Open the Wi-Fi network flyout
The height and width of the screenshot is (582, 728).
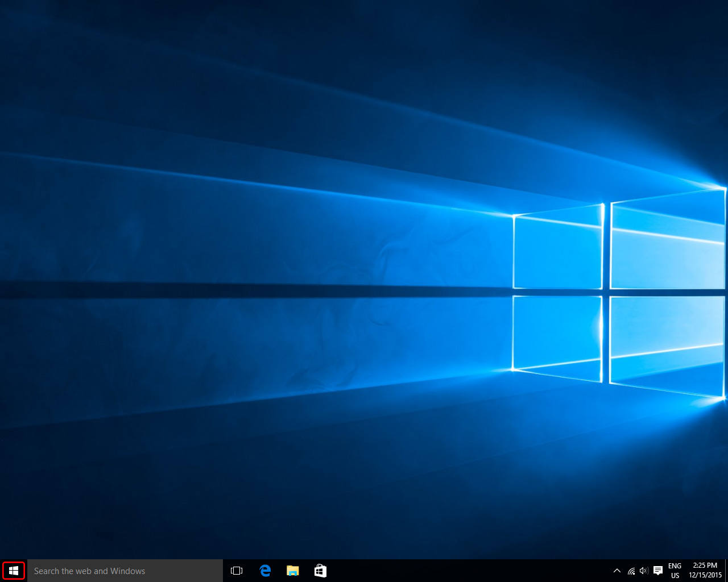(631, 571)
